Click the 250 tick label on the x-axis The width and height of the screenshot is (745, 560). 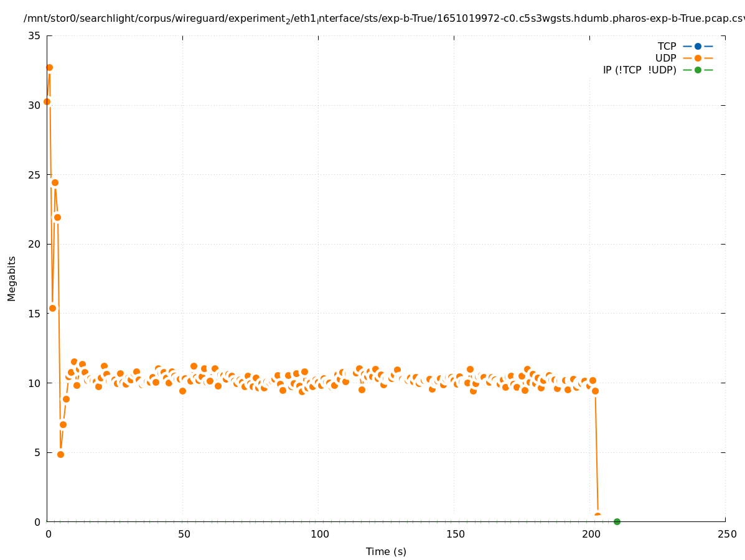pos(726,534)
